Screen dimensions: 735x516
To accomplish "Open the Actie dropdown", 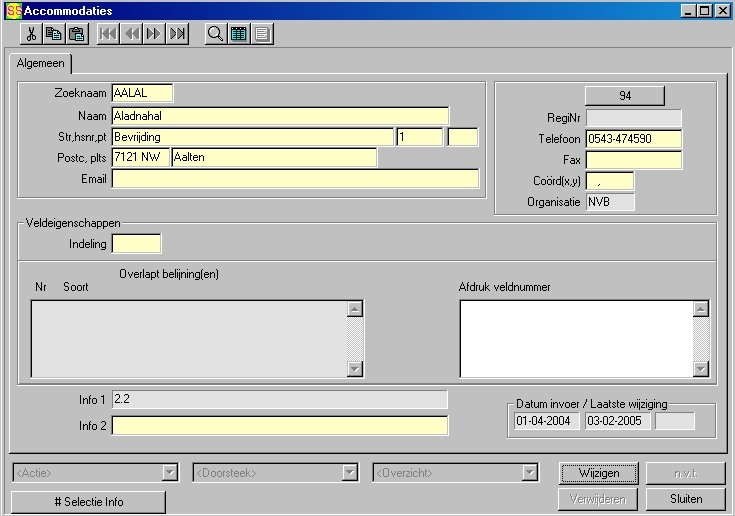I will [169, 473].
